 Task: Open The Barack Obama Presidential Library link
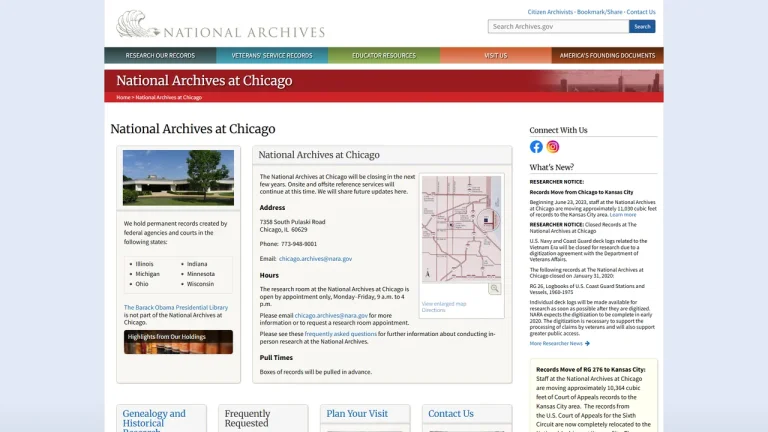(176, 308)
